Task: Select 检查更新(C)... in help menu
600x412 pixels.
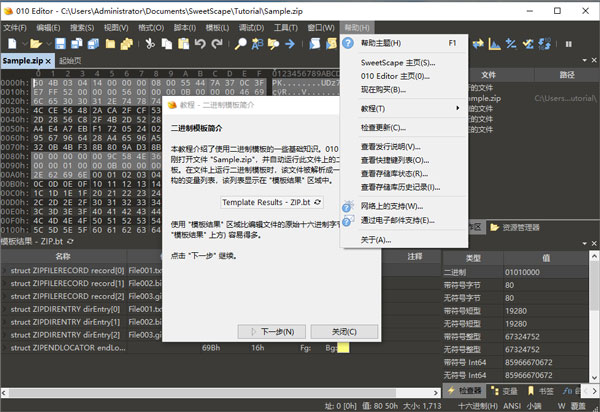Action: (383, 127)
